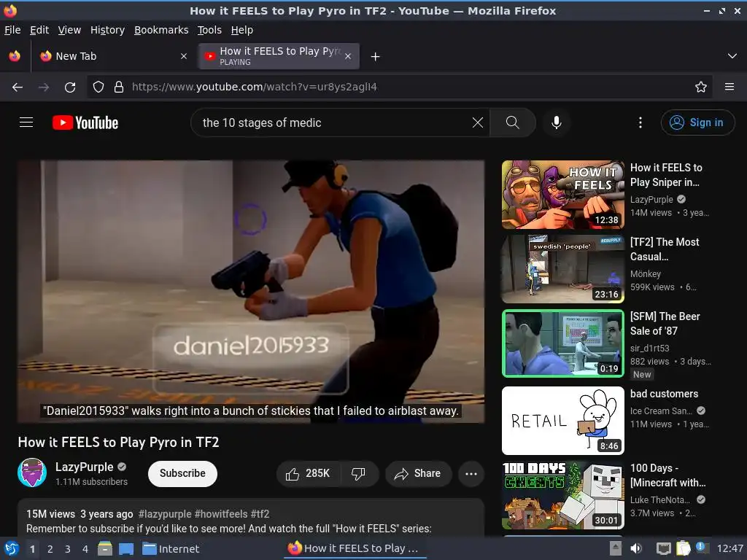Click the YouTube search magnifier button
The height and width of the screenshot is (560, 747).
pos(513,122)
